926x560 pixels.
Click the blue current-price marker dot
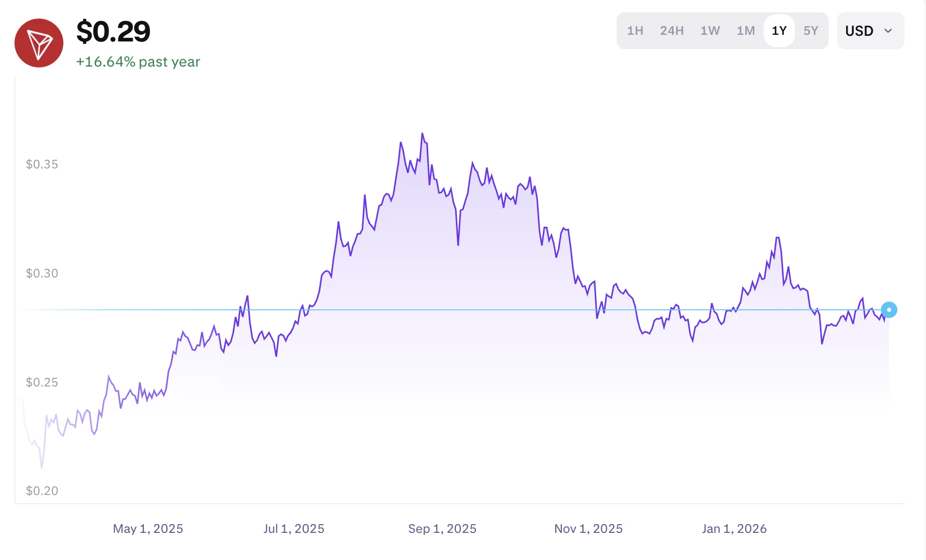pos(889,310)
